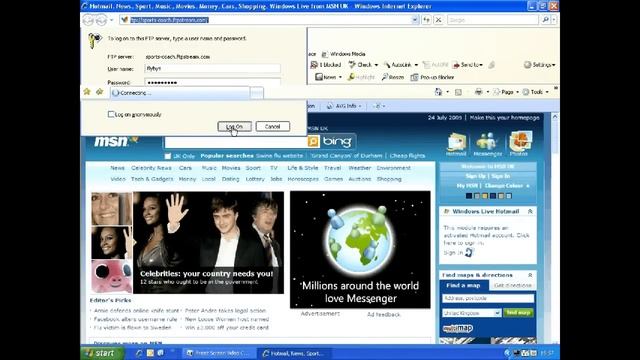This screenshot has width=640, height=360.
Task: Click the search magnifier in IE search box
Action: click(545, 20)
